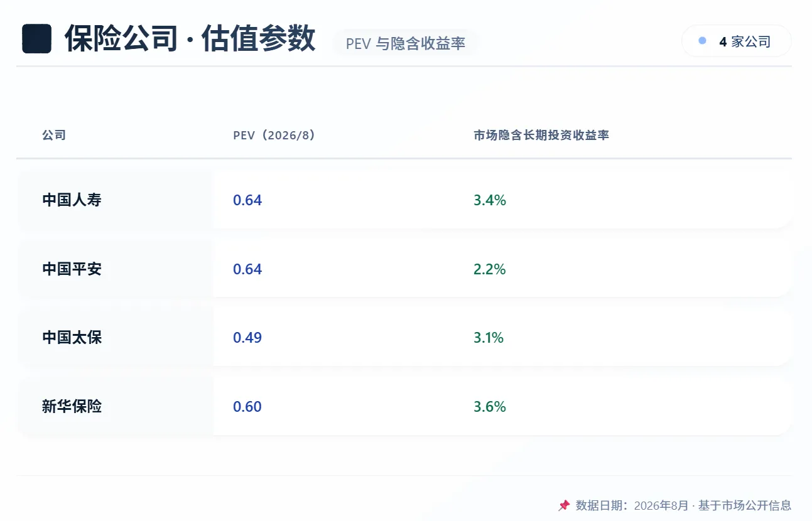Select the 中国太保 row name

(x=72, y=338)
